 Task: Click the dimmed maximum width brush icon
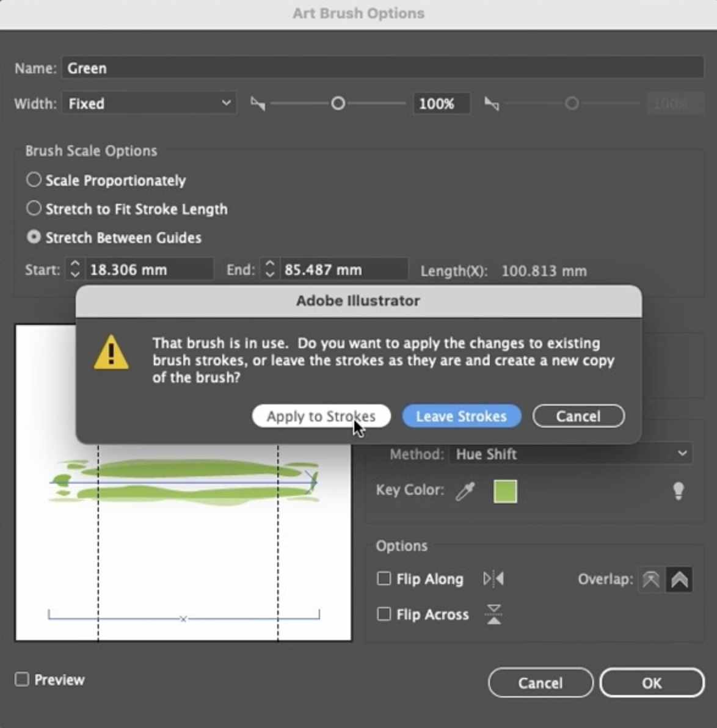[x=491, y=103]
